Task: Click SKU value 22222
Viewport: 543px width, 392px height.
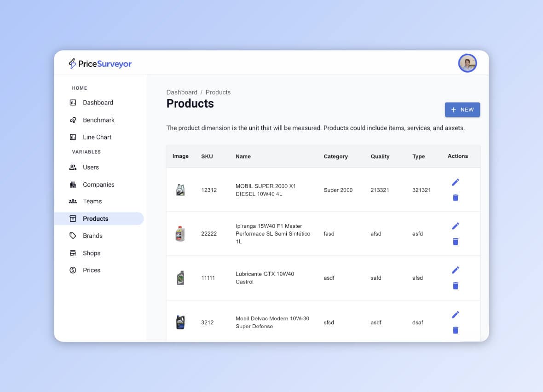Action: (x=209, y=234)
